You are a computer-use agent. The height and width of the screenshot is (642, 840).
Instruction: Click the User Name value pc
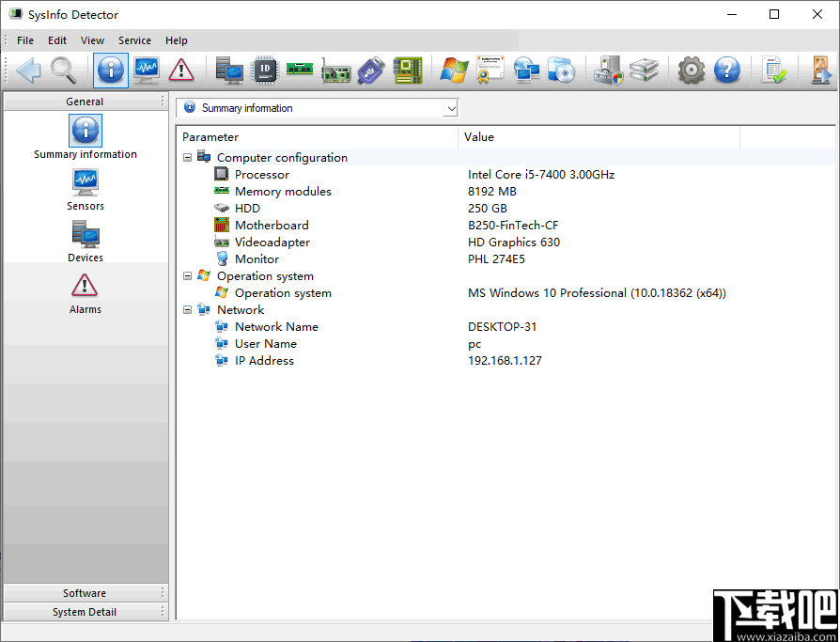pyautogui.click(x=474, y=344)
